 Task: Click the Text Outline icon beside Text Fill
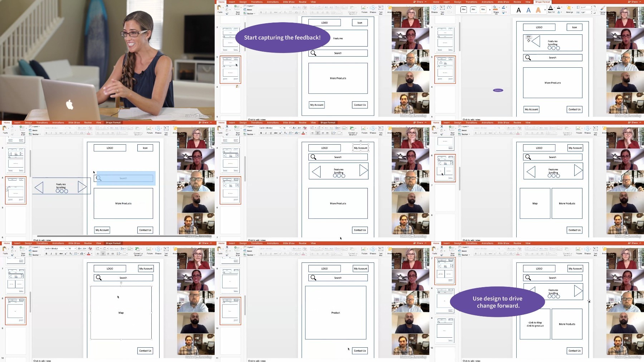(x=558, y=7)
